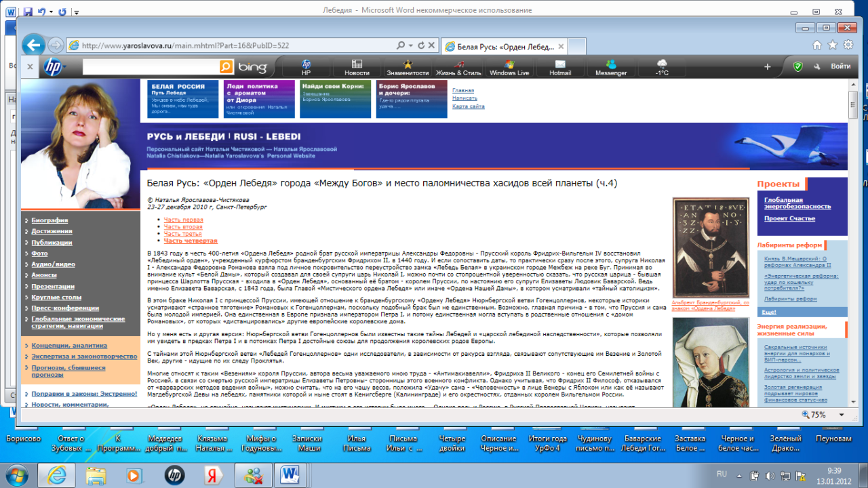This screenshot has height=488, width=868.
Task: Open Найди свои Корни banner tile
Action: [x=335, y=99]
